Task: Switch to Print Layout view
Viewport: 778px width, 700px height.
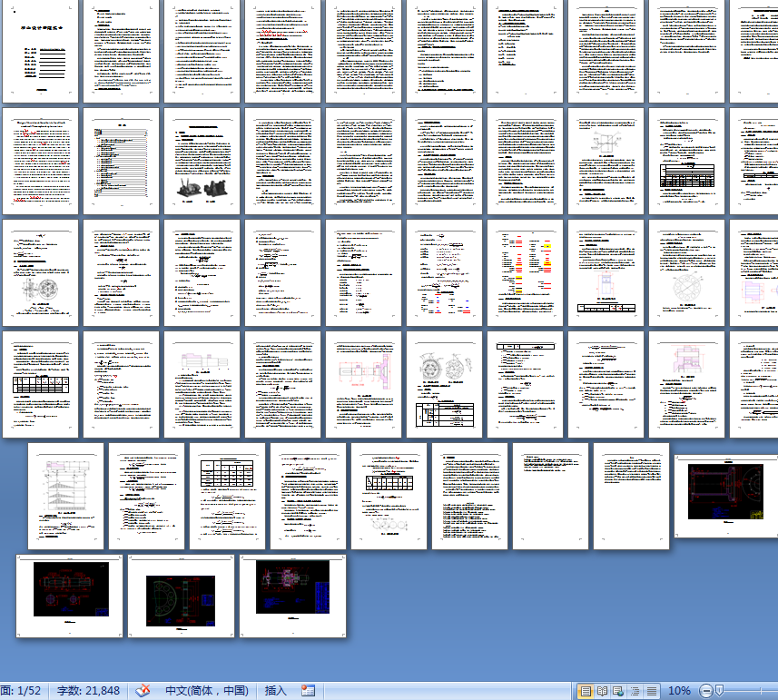Action: [586, 691]
